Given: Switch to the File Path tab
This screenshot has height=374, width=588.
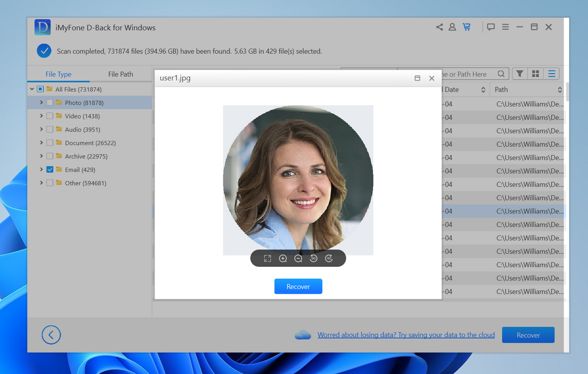Looking at the screenshot, I should 121,74.
